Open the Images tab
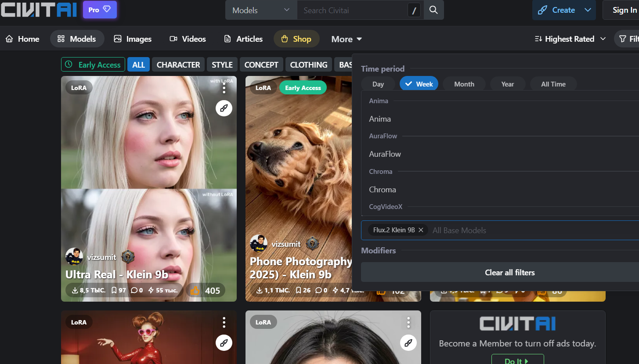Screen dimensions: 639x364 [x=133, y=39]
